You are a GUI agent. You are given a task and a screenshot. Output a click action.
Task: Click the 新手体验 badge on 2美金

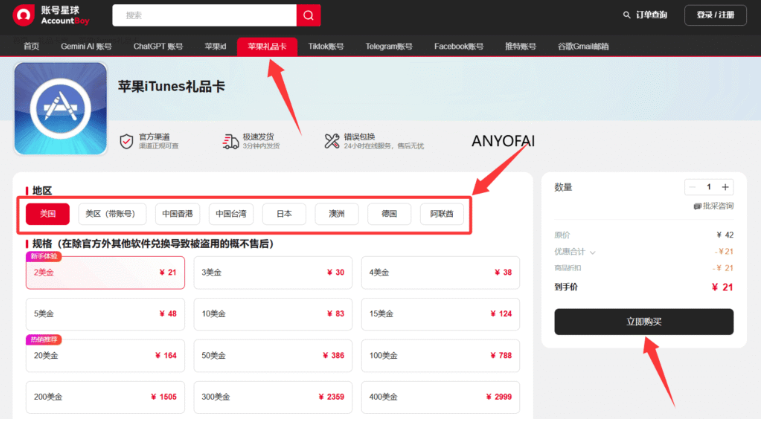point(44,257)
